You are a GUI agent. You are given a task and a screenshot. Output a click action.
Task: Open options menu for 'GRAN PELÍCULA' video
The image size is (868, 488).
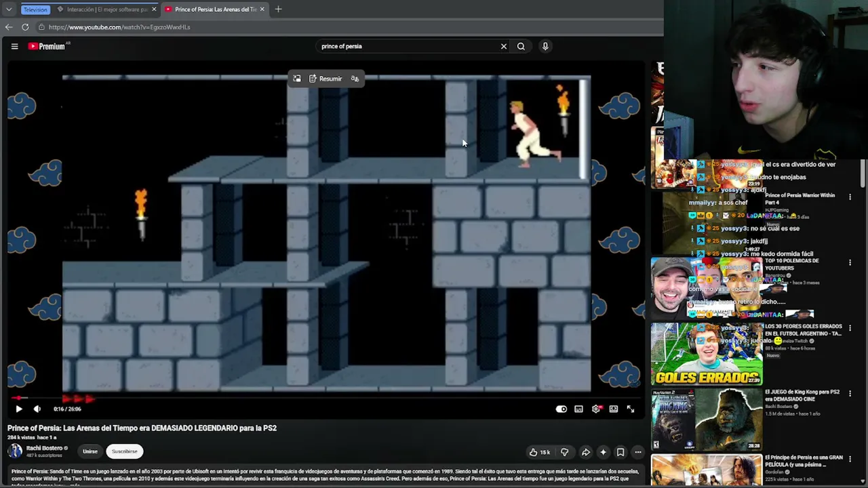850,459
